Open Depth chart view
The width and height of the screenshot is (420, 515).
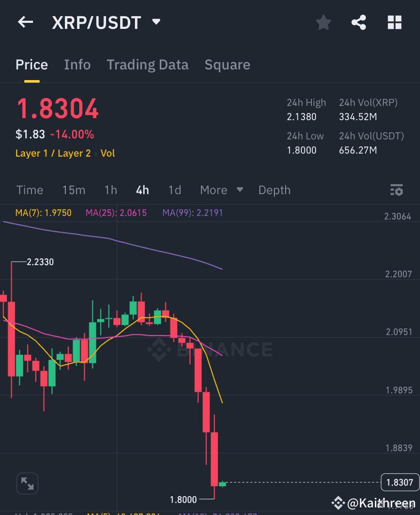pos(274,190)
